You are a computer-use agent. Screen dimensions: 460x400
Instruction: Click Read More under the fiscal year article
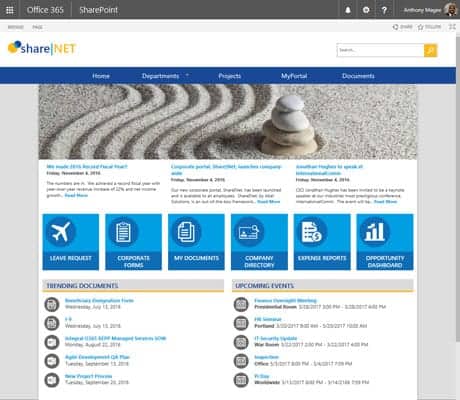tap(76, 195)
